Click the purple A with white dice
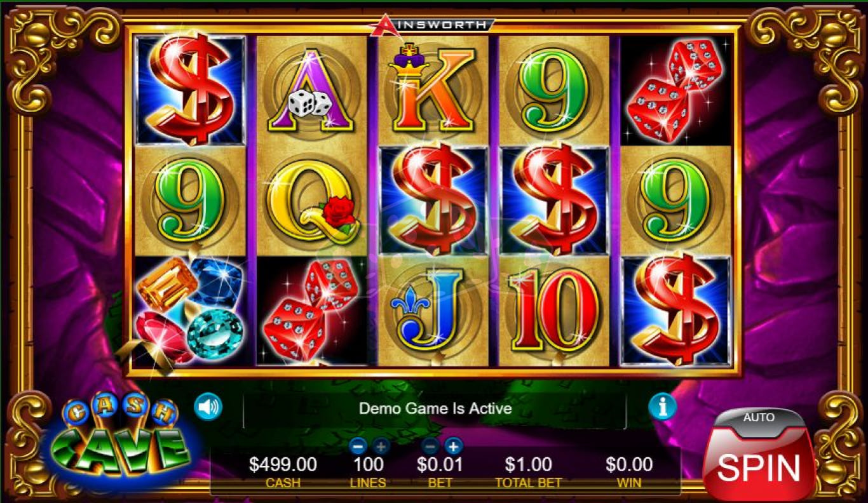The width and height of the screenshot is (868, 503). (x=311, y=91)
